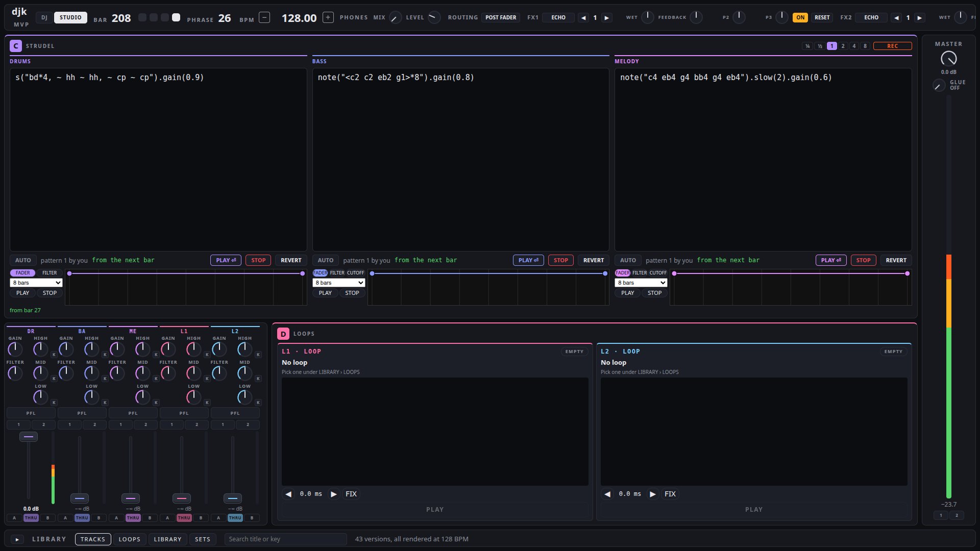Select FILTER automation tab for drums
The height and width of the screenshot is (551, 980).
[x=50, y=273]
